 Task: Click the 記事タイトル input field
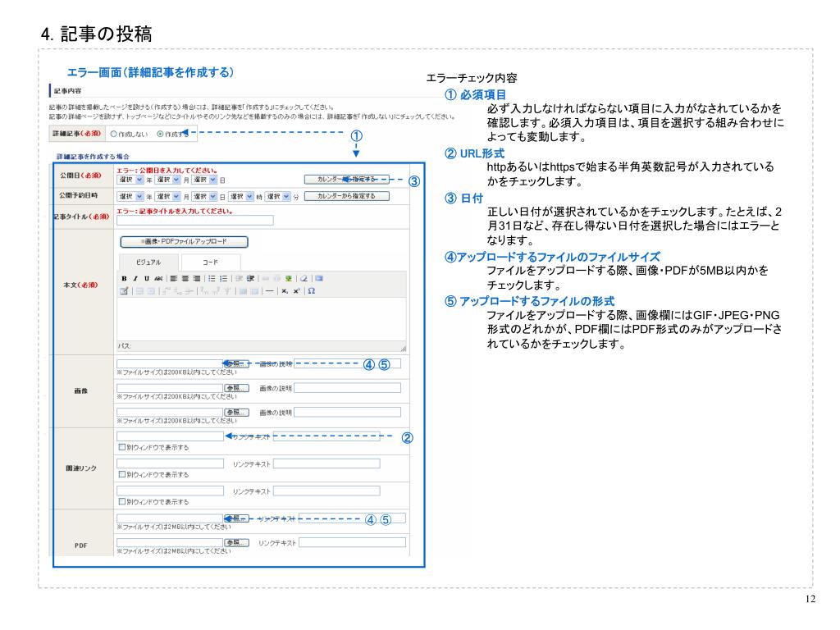click(195, 220)
